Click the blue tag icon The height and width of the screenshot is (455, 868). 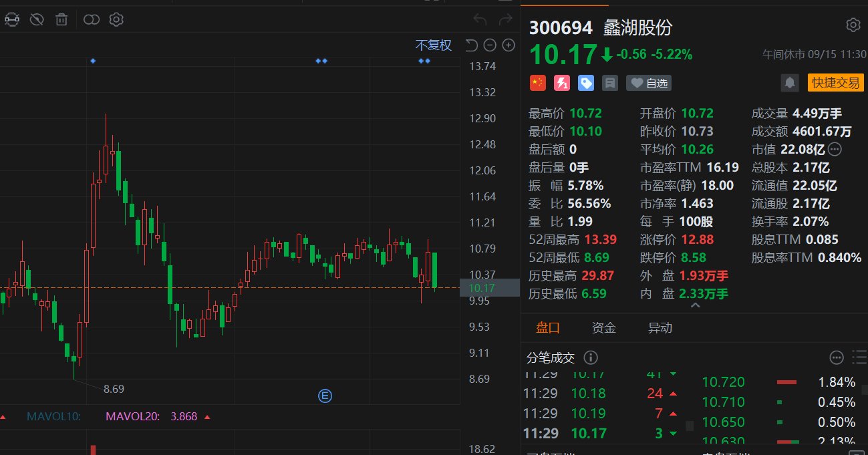(586, 83)
